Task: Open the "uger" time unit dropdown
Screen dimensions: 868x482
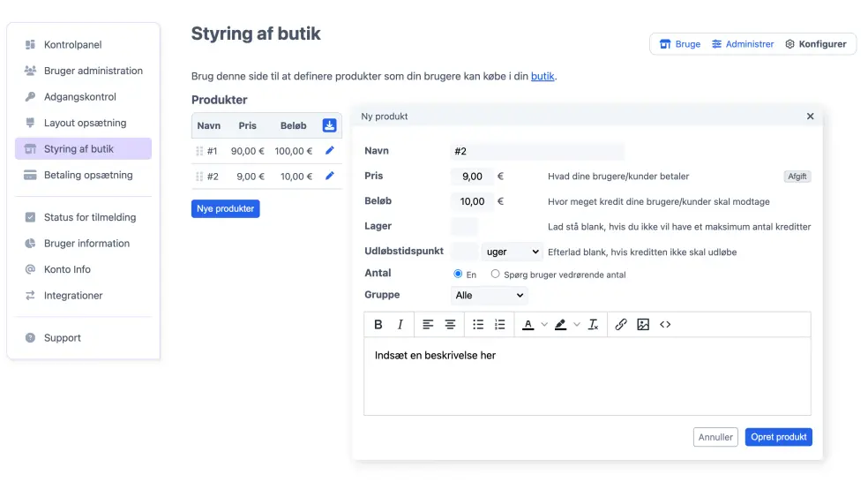Action: point(512,252)
